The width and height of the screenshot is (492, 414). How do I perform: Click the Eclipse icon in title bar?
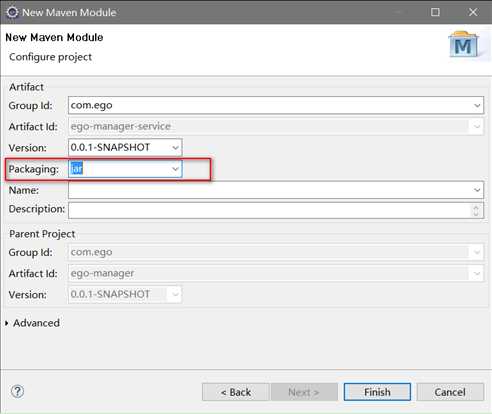click(12, 12)
